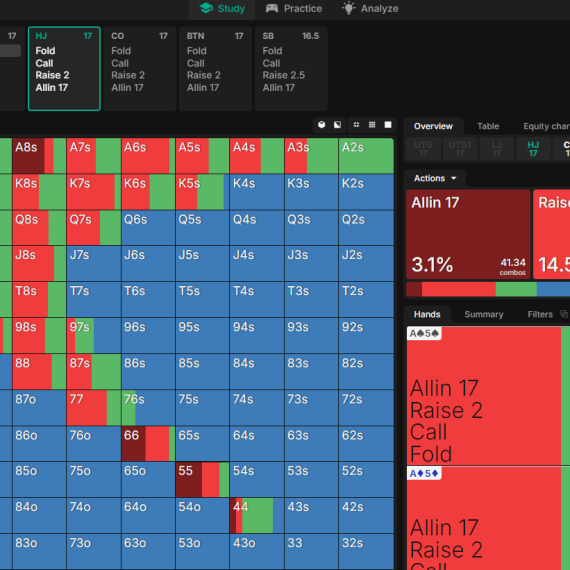
Task: Select the CO 17 position card
Action: (140, 69)
